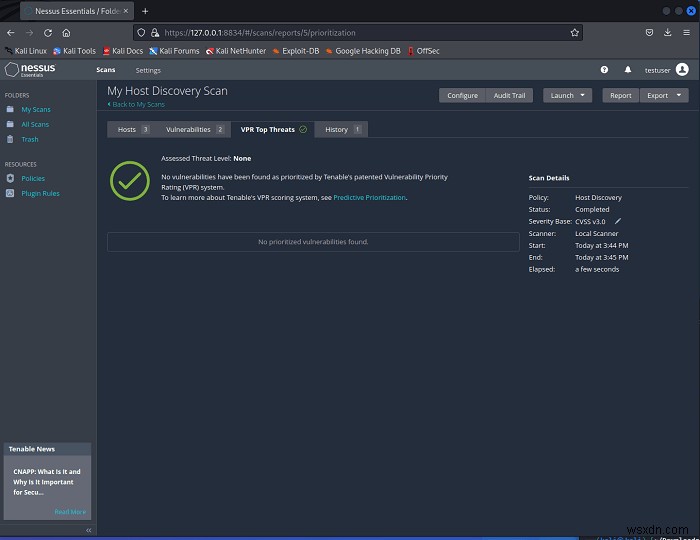The height and width of the screenshot is (540, 700).
Task: Open the testuser account avatar
Action: click(x=682, y=70)
